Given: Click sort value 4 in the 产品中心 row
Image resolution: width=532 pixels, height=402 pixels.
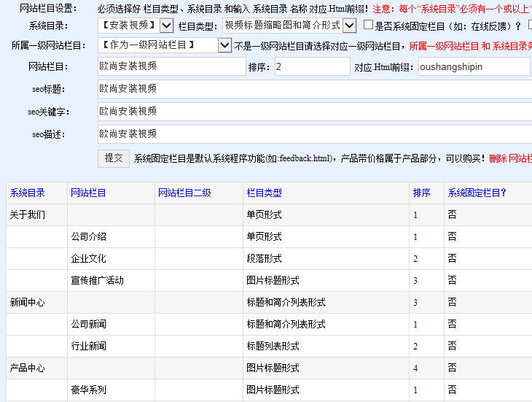Looking at the screenshot, I should 415,368.
